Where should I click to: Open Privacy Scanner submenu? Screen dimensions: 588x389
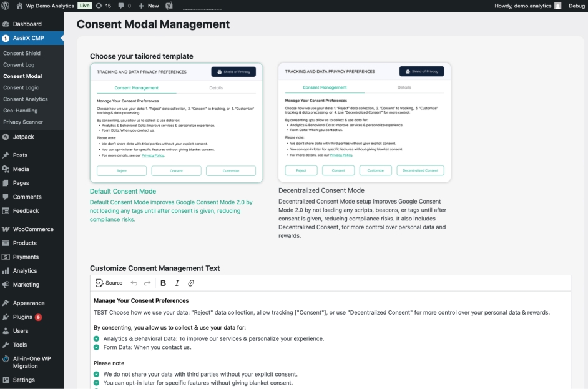click(23, 122)
